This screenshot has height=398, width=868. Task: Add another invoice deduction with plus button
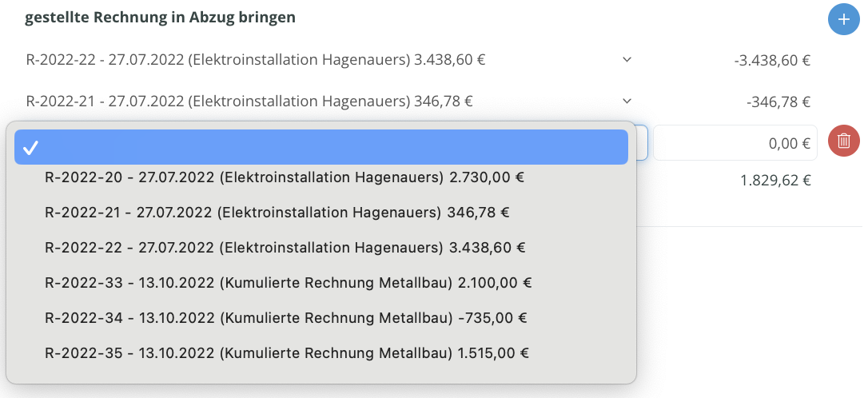tap(843, 19)
